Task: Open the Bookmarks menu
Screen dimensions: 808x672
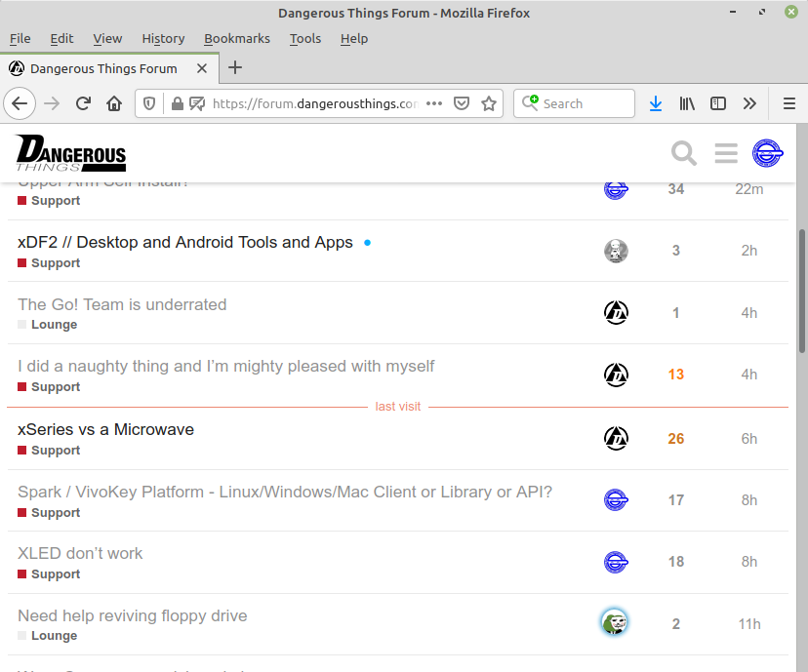Action: tap(236, 39)
